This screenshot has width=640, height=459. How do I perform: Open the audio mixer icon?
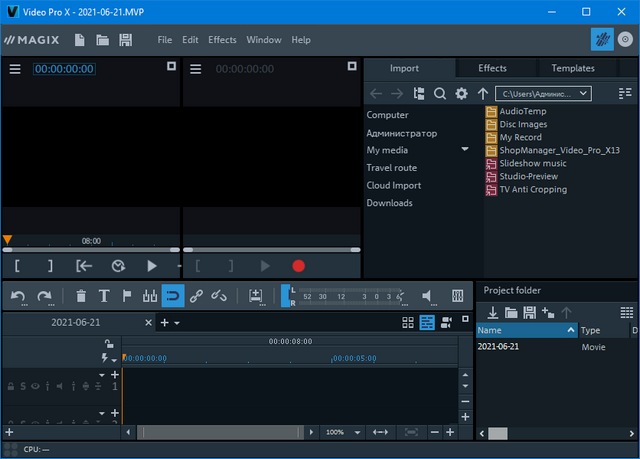pos(457,296)
